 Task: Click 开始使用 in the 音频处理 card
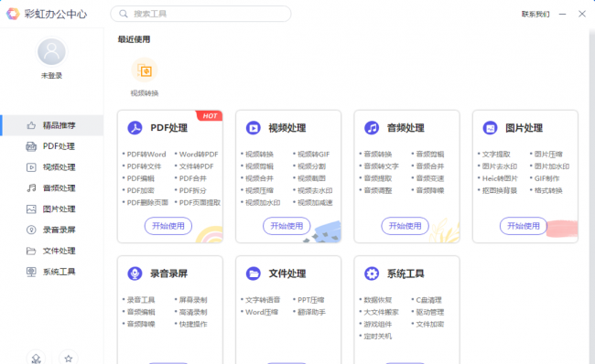pyautogui.click(x=405, y=226)
